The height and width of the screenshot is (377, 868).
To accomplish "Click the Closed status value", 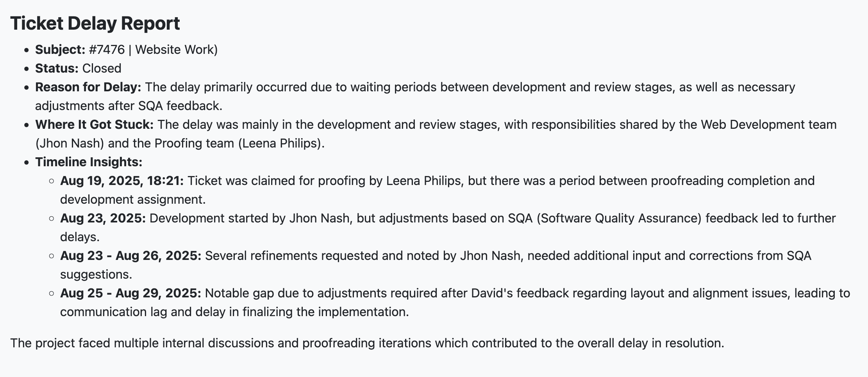I will click(x=102, y=68).
